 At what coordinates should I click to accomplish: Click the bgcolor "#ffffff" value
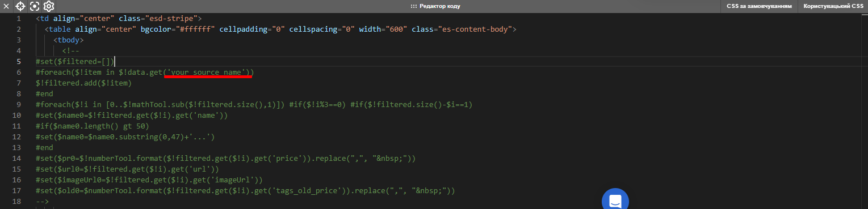tap(195, 29)
